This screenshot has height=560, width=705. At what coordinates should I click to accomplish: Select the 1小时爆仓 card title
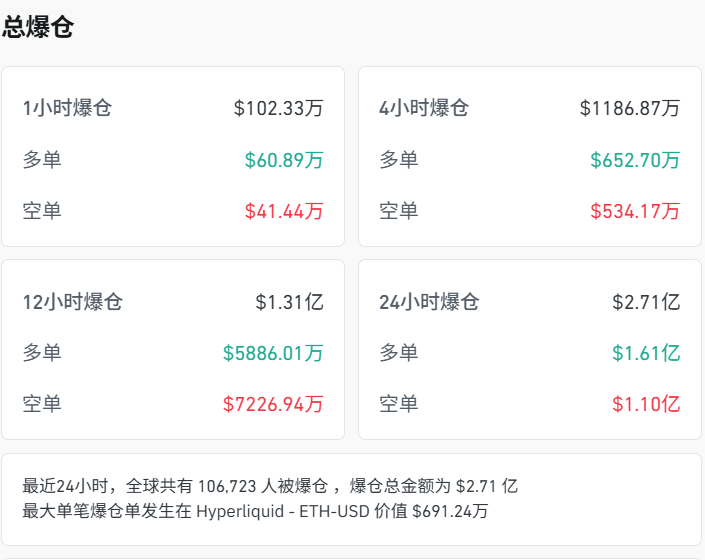pos(67,108)
